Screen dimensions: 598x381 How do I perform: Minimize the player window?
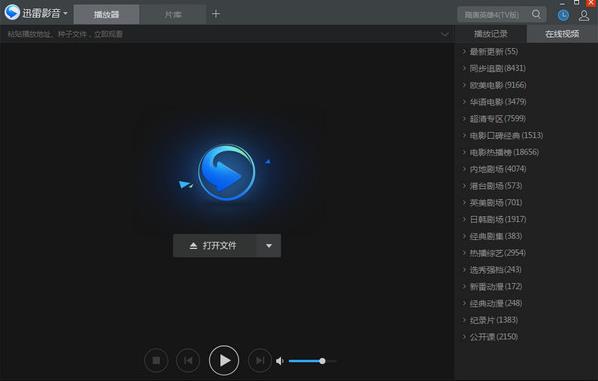click(x=563, y=3)
